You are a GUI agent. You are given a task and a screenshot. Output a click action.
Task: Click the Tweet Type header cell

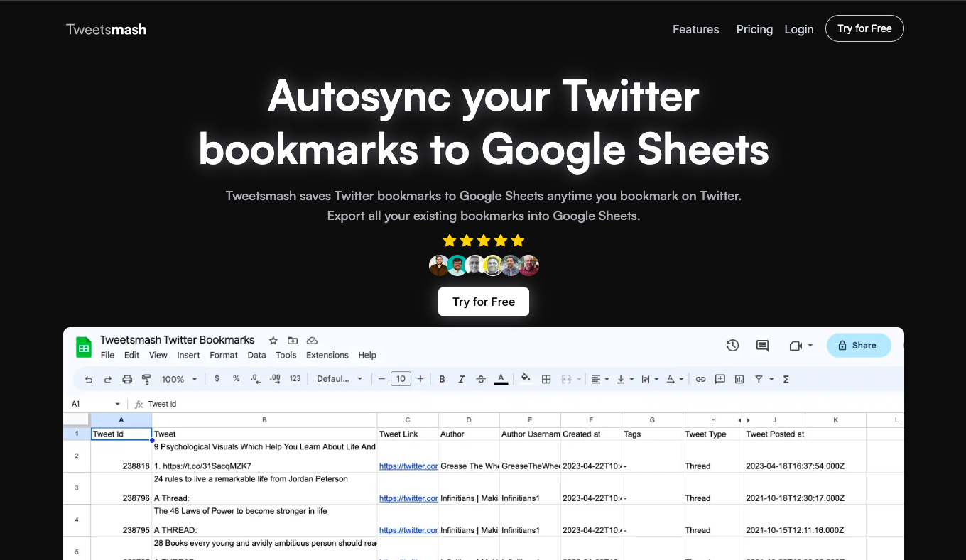(713, 434)
